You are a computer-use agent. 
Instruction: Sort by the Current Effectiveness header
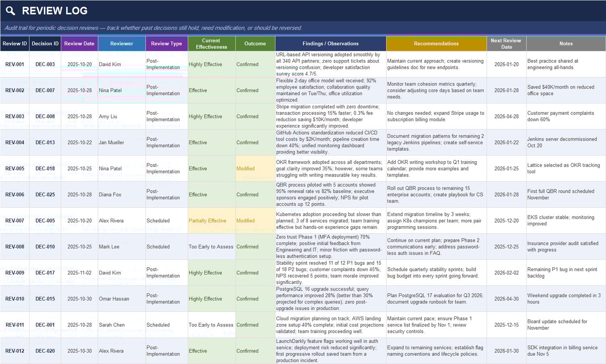click(211, 43)
